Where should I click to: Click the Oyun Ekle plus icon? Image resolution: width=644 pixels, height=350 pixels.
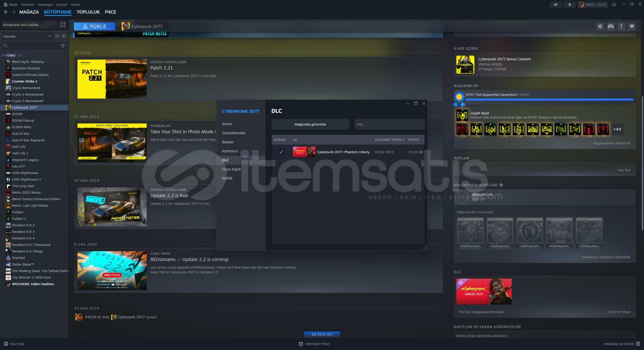[6, 344]
